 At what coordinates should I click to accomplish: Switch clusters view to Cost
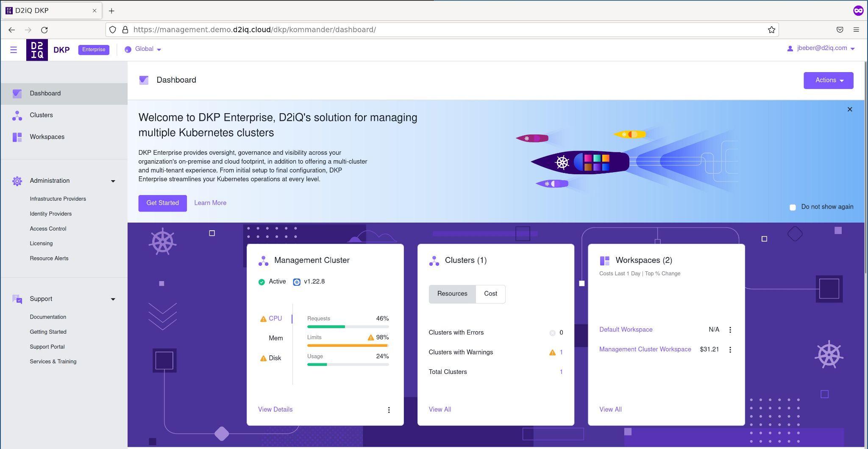pos(490,294)
